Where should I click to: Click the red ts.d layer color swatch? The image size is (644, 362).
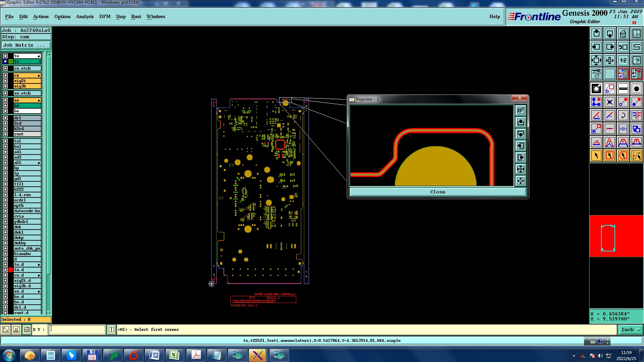click(11, 270)
